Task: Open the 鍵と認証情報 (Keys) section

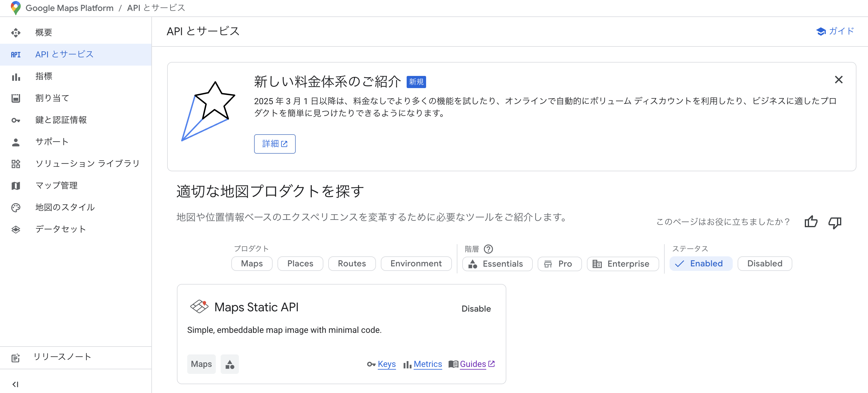Action: (62, 120)
